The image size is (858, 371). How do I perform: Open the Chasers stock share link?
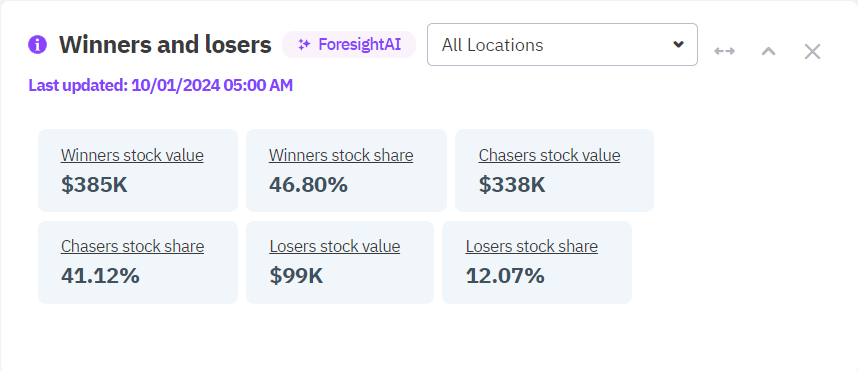click(132, 246)
